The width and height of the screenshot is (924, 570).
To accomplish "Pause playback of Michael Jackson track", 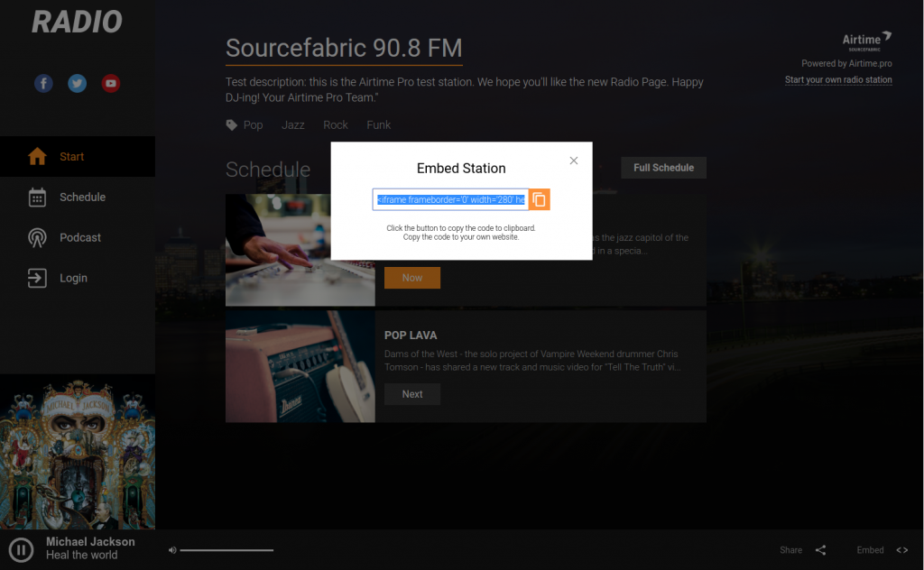I will pyautogui.click(x=20, y=549).
